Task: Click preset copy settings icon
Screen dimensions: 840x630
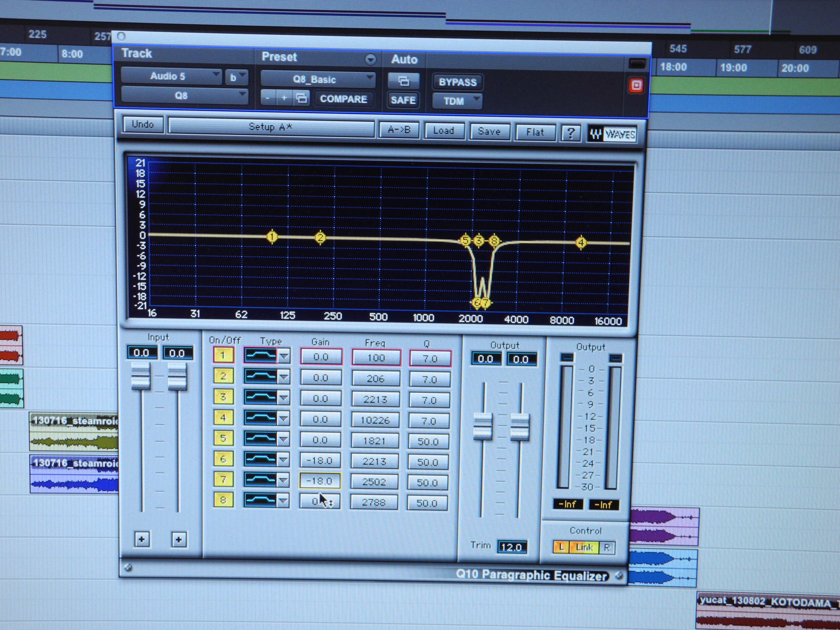Action: pos(302,98)
